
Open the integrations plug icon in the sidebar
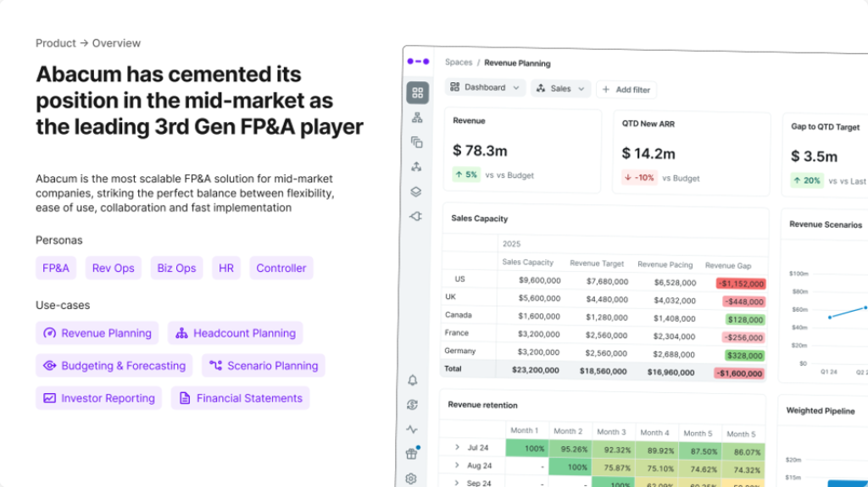[x=416, y=216]
